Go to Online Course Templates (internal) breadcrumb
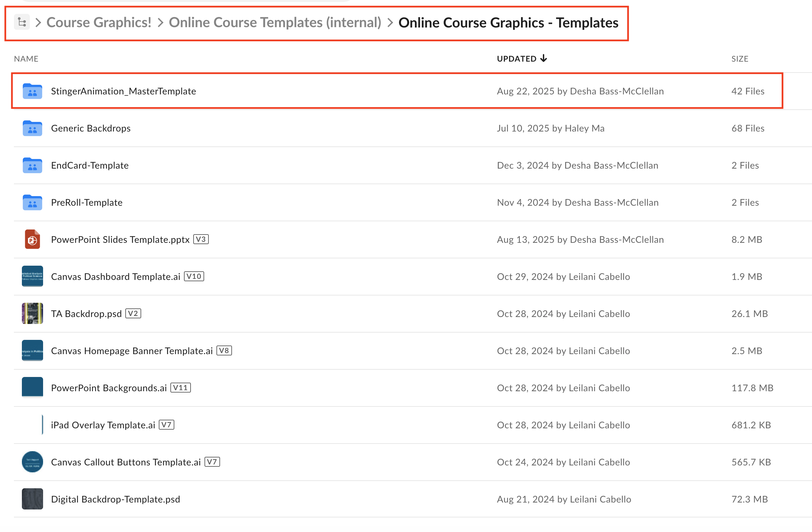 [275, 23]
